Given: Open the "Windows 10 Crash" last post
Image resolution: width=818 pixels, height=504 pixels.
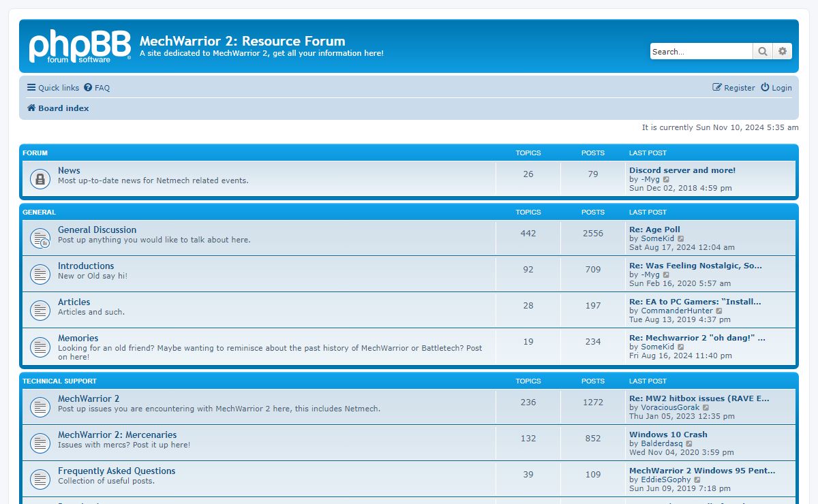Looking at the screenshot, I should coord(668,435).
